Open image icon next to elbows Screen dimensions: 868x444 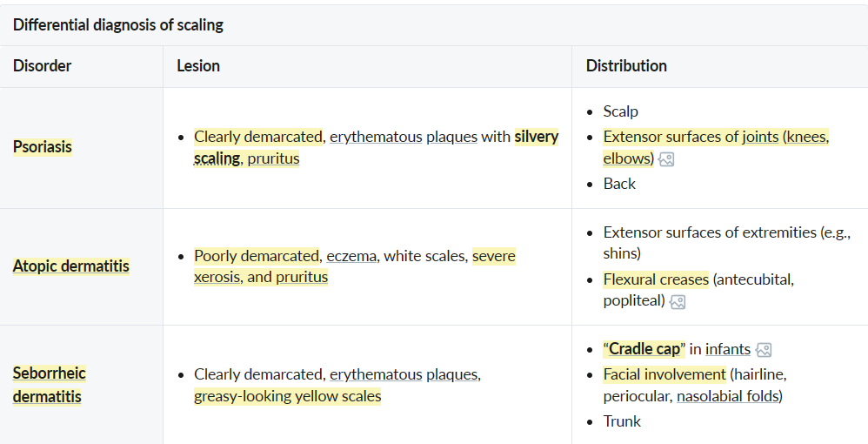pyautogui.click(x=667, y=159)
